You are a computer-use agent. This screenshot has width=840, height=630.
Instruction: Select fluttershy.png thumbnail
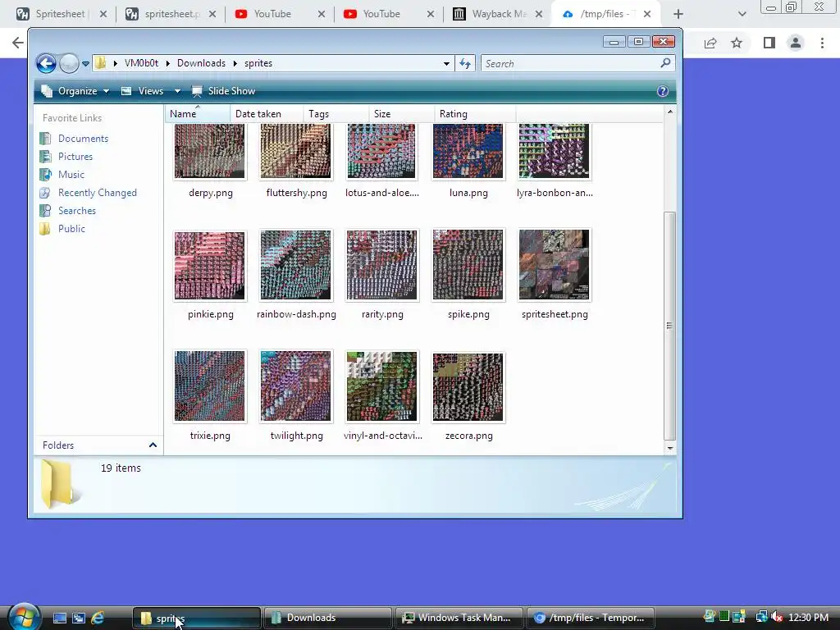295,151
